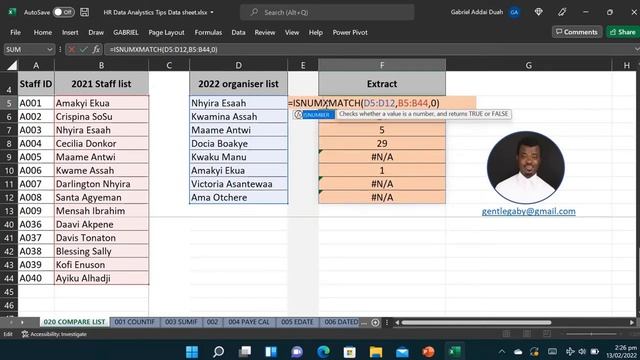This screenshot has height=360, width=640.
Task: Select the 020 COMPARE LIST sheet tab
Action: click(74, 322)
